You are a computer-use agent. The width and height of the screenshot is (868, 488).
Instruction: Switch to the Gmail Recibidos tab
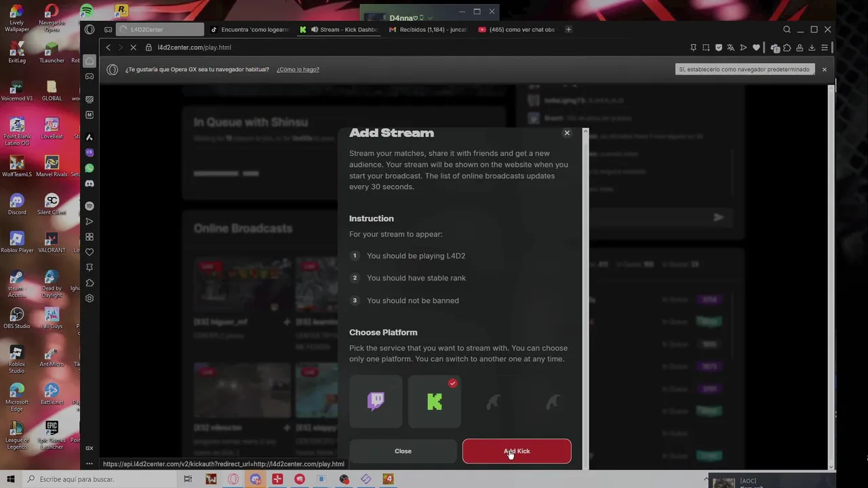[x=428, y=30]
